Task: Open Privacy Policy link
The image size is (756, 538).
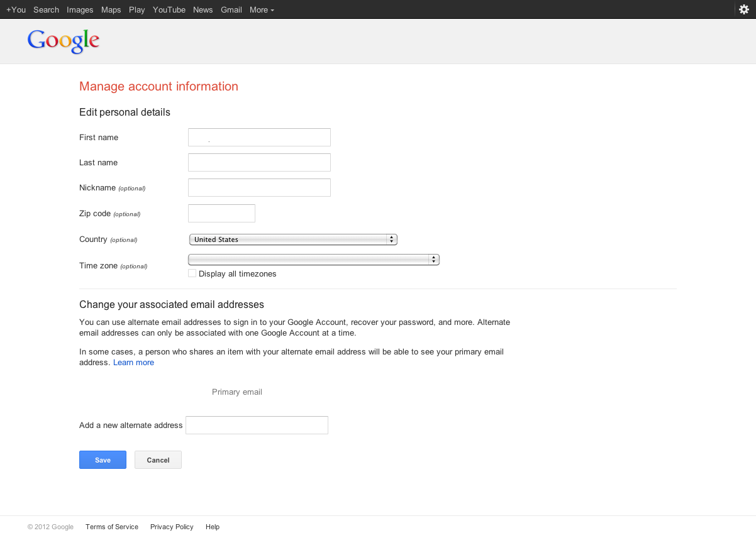Action: (x=172, y=527)
